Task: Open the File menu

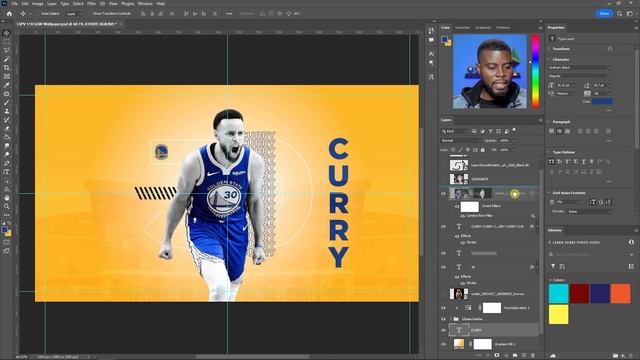Action: pyautogui.click(x=15, y=3)
